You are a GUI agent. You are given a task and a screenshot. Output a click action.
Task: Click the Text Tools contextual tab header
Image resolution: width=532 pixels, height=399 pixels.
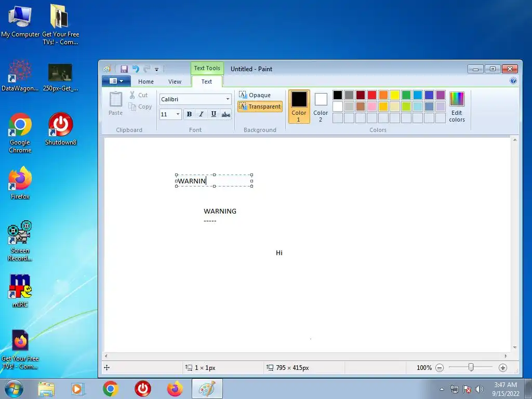(207, 68)
